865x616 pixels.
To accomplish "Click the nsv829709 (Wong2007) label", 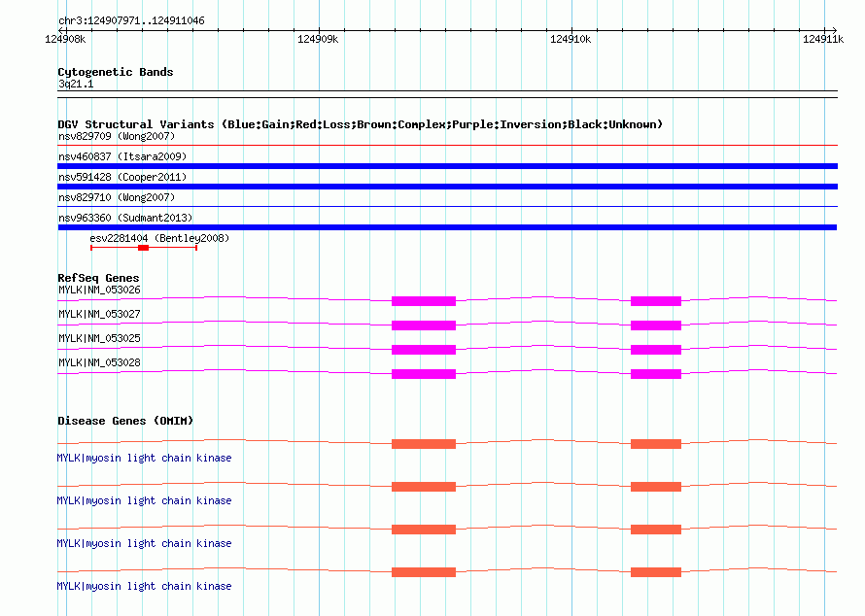I will tap(117, 136).
